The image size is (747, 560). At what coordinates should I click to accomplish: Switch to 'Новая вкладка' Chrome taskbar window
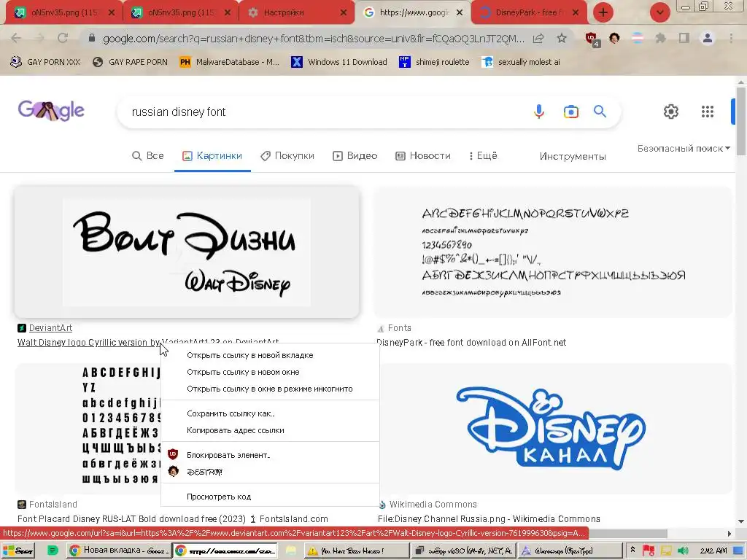(118, 551)
